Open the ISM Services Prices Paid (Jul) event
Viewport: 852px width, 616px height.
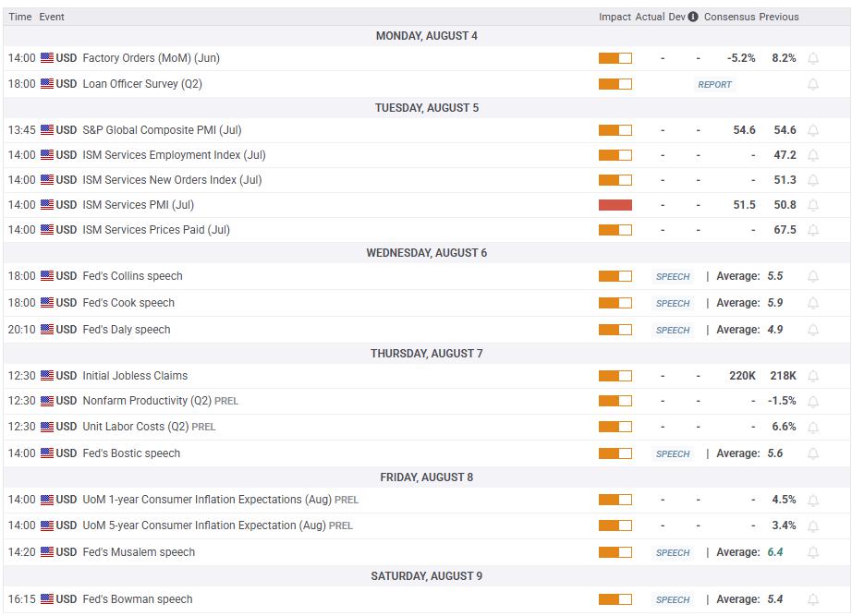[x=156, y=230]
